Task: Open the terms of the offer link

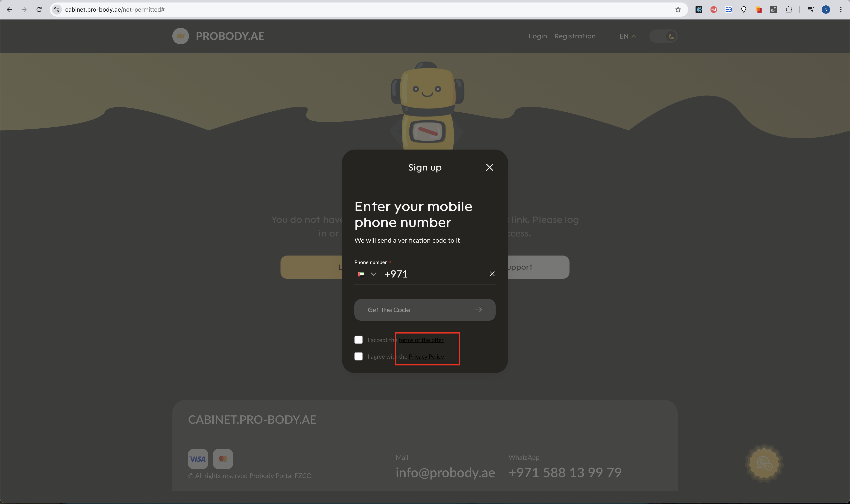Action: tap(421, 340)
